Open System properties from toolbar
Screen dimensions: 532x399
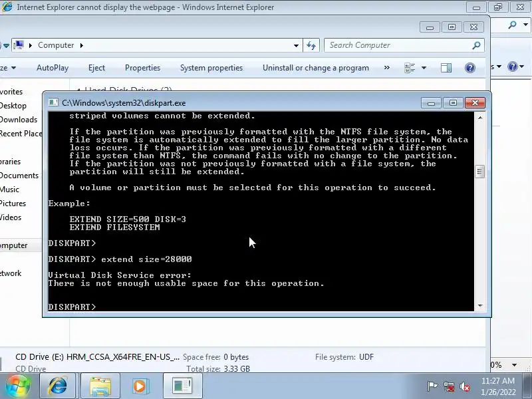pyautogui.click(x=211, y=68)
